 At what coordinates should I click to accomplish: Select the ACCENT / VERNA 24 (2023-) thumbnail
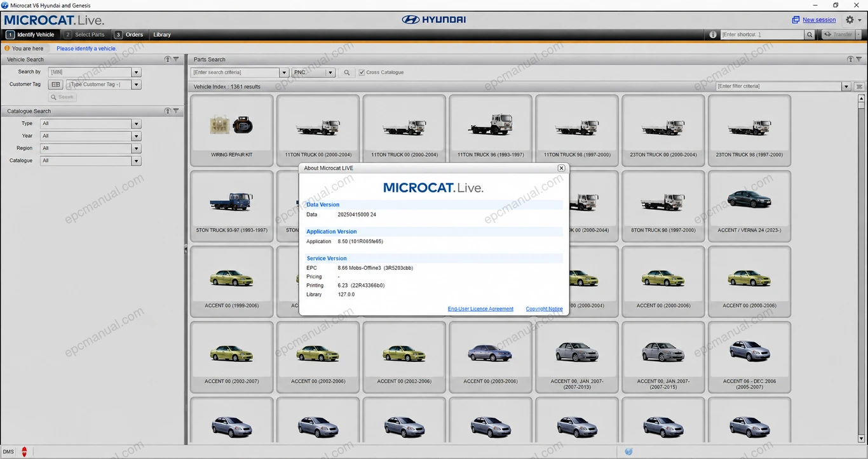[x=749, y=206]
